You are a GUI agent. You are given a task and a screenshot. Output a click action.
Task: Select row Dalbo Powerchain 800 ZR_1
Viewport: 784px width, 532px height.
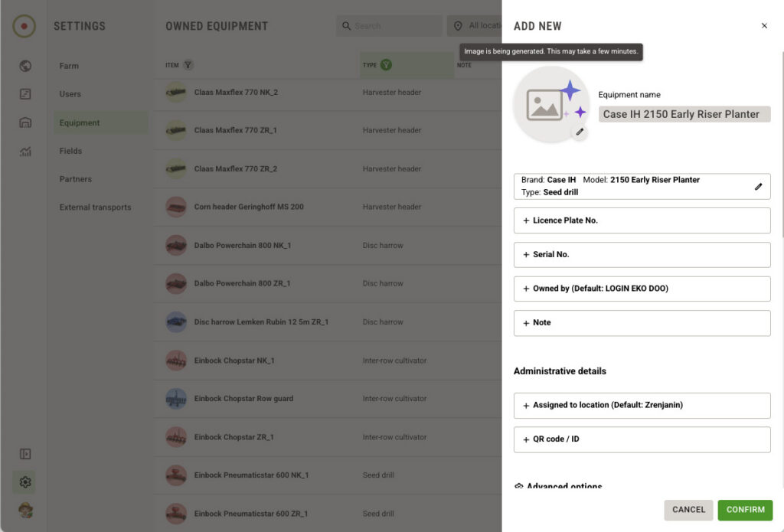tap(328, 283)
